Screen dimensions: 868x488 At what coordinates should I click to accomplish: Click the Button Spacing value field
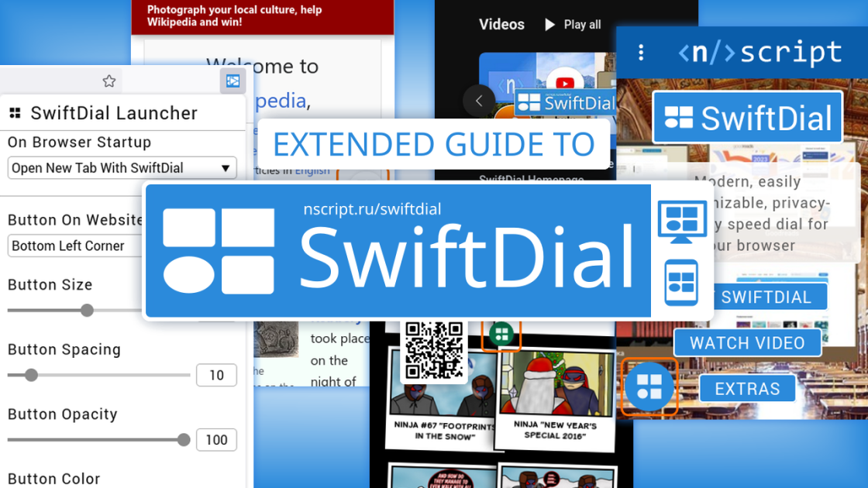coord(216,375)
